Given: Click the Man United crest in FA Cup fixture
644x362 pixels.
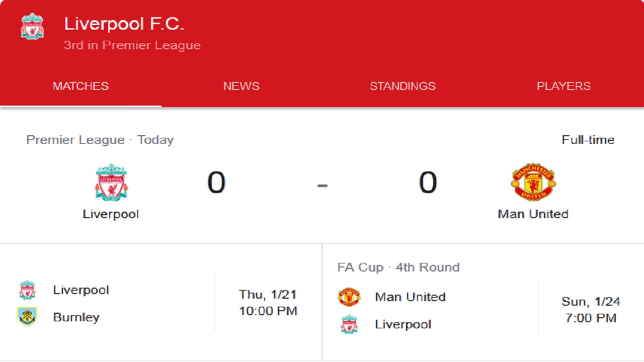Looking at the screenshot, I should coord(349,297).
